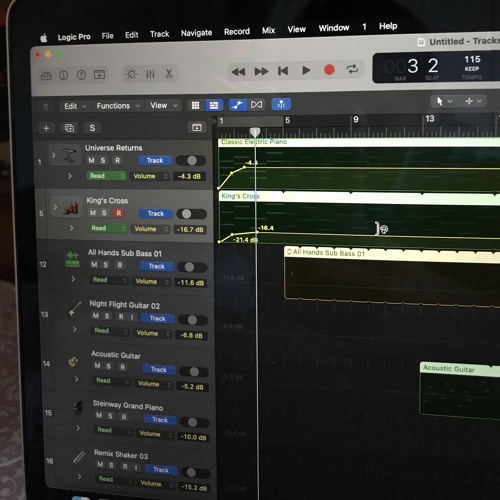Open Universe Returns automation mode Read menu
The image size is (500, 500).
point(107,176)
